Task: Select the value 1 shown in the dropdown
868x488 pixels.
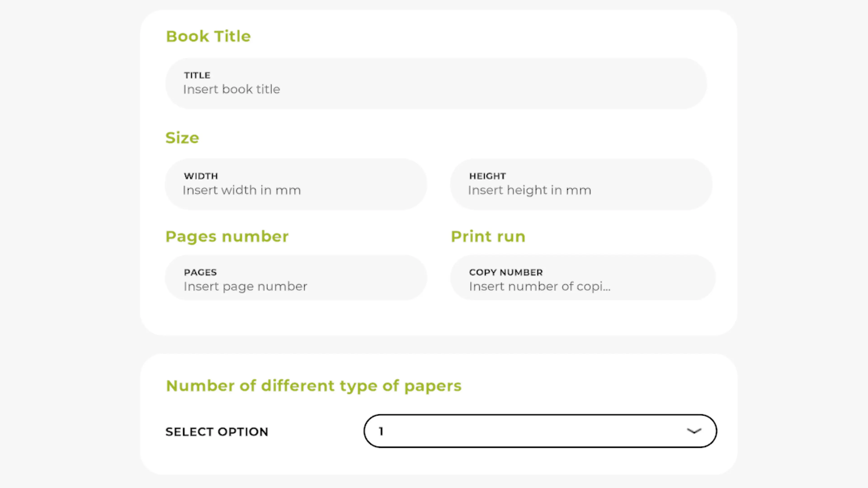Action: pos(381,431)
